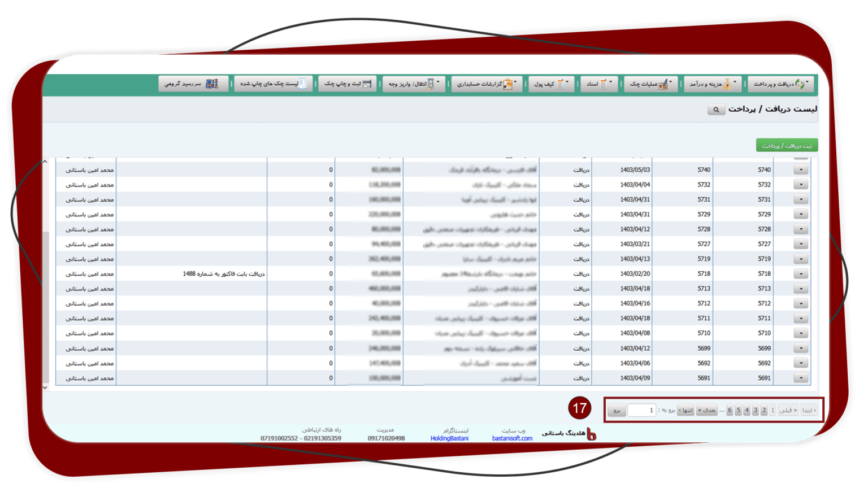Click the برو go button
Screen dimensions: 868x488
(x=617, y=410)
